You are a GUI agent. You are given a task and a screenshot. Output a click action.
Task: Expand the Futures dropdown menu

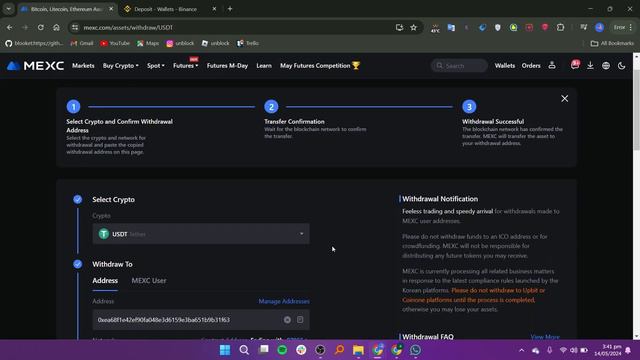(x=185, y=65)
